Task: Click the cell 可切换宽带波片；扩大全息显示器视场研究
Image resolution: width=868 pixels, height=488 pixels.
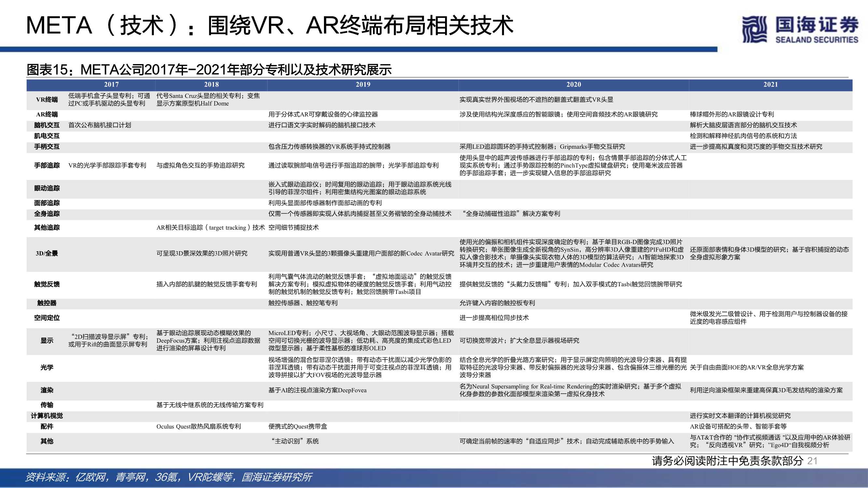Action: pyautogui.click(x=520, y=341)
